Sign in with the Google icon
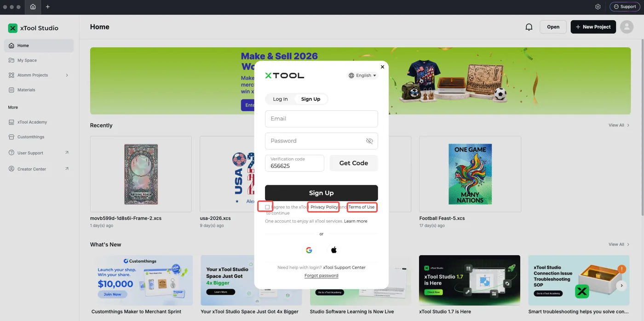This screenshot has width=644, height=321. (x=309, y=250)
